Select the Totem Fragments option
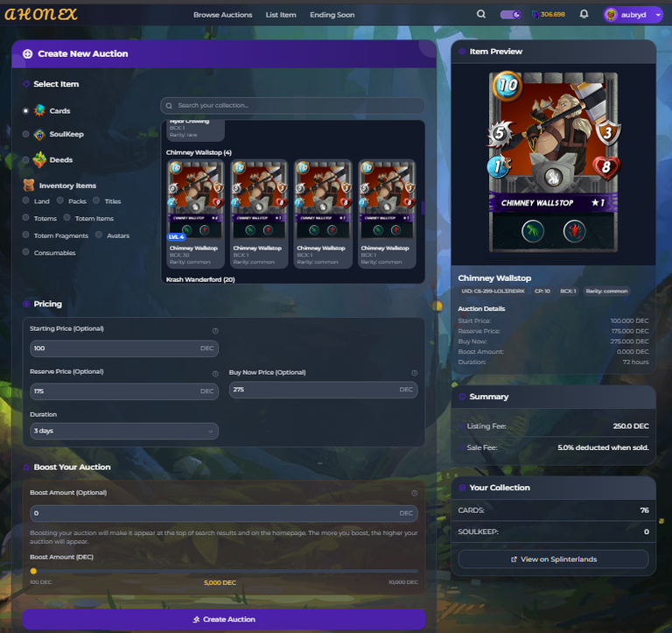 point(25,235)
